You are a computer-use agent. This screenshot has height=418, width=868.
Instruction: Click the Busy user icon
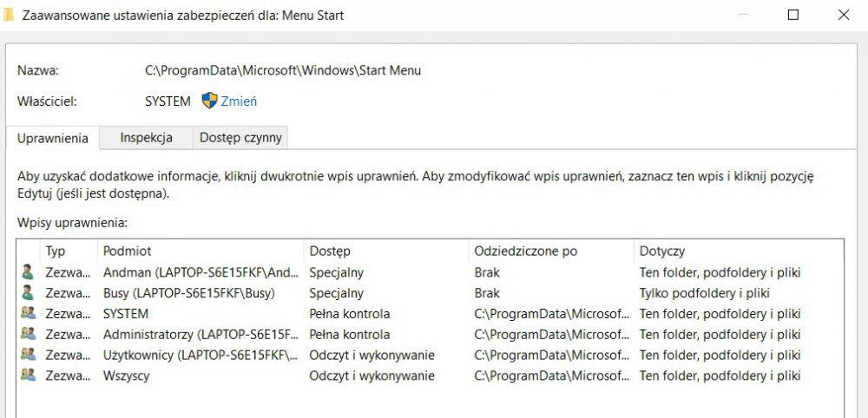pyautogui.click(x=29, y=293)
